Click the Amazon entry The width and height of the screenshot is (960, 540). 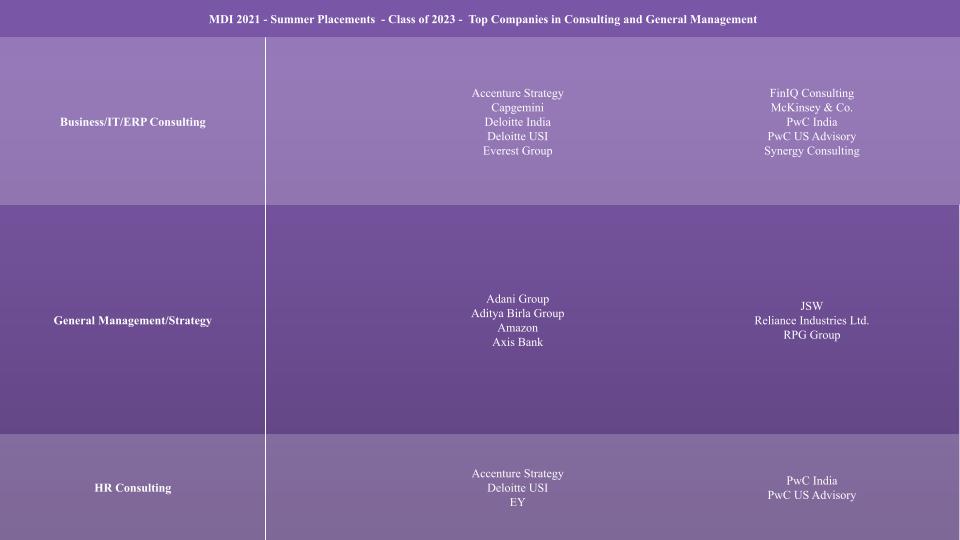pos(517,328)
